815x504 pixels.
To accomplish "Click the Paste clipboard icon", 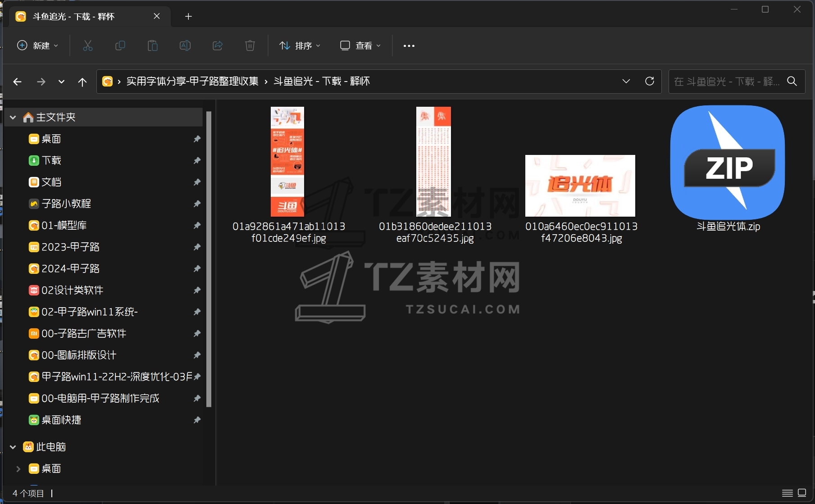I will 153,45.
